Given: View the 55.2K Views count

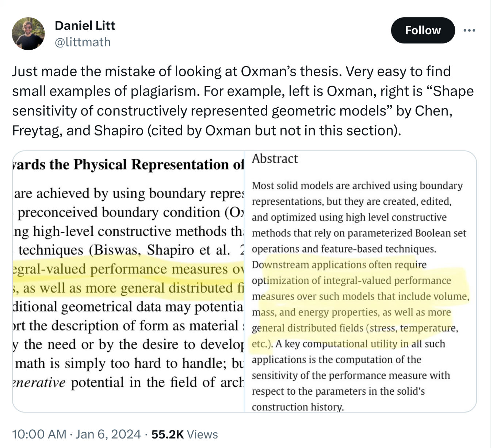Looking at the screenshot, I should coord(184,434).
